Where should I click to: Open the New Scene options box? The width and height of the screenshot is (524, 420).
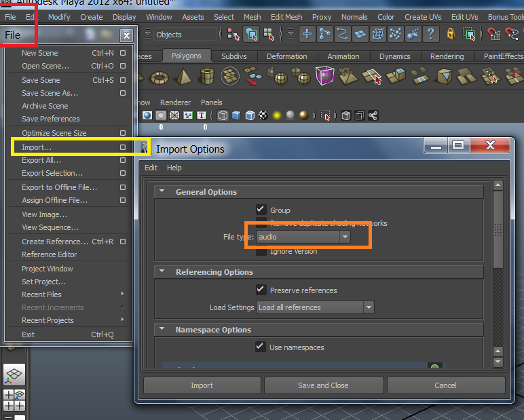click(x=123, y=53)
